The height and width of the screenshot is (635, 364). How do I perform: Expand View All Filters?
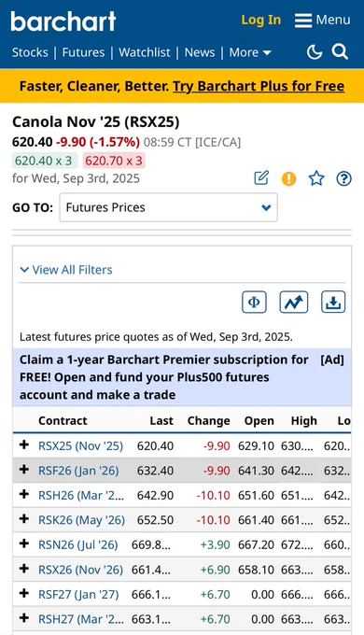pyautogui.click(x=66, y=270)
